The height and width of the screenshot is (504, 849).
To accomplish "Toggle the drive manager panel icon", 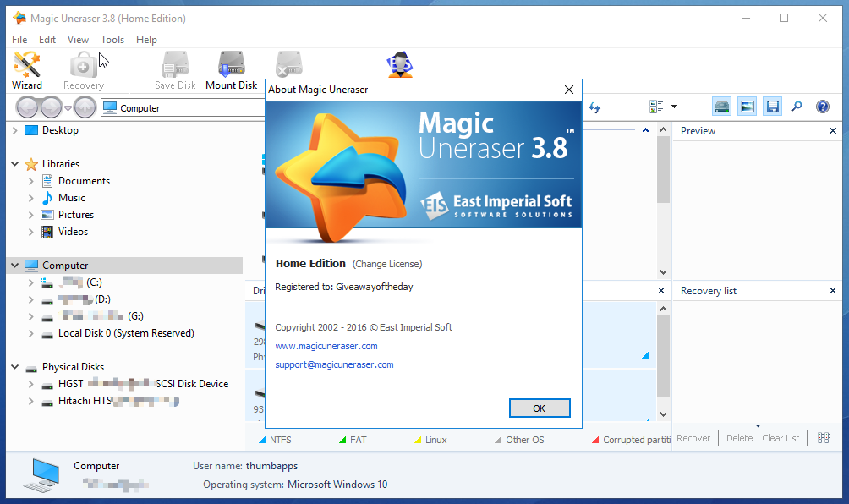I will [722, 107].
